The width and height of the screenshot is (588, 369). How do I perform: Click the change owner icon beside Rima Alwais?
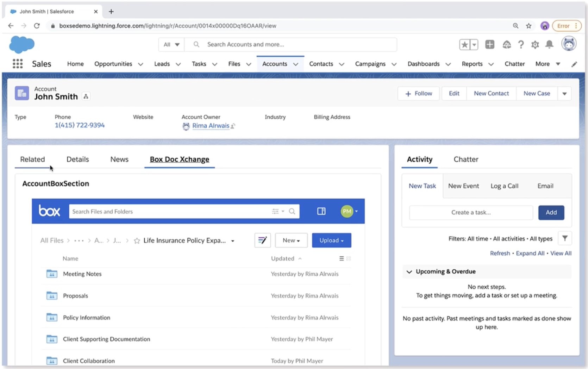pyautogui.click(x=233, y=126)
